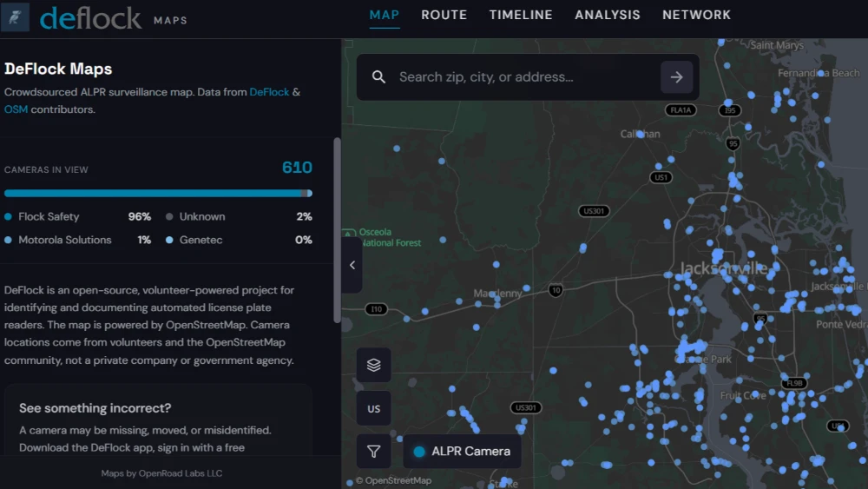Click the US region button
The width and height of the screenshot is (868, 489).
pyautogui.click(x=373, y=409)
